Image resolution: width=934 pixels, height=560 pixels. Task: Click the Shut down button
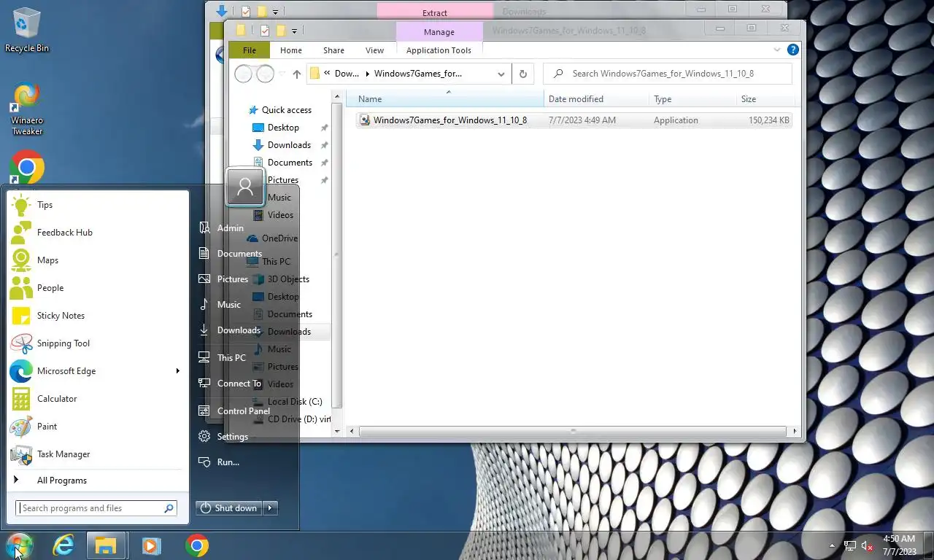coord(229,508)
